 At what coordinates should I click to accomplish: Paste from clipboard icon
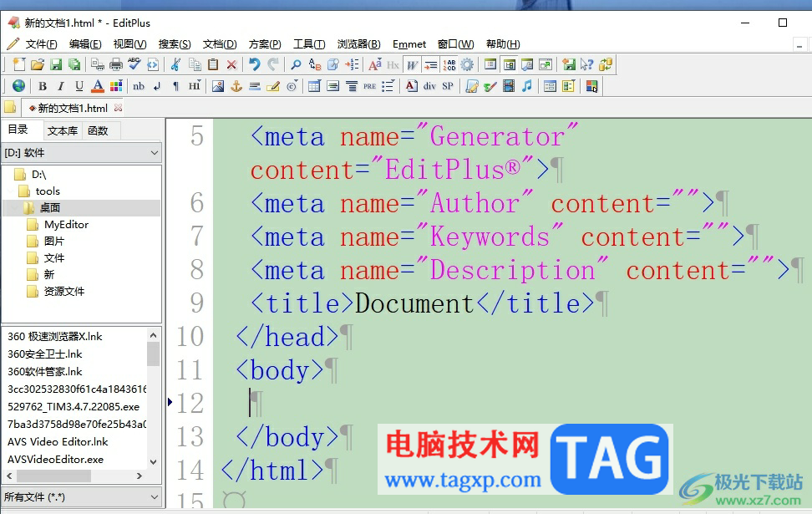point(213,64)
